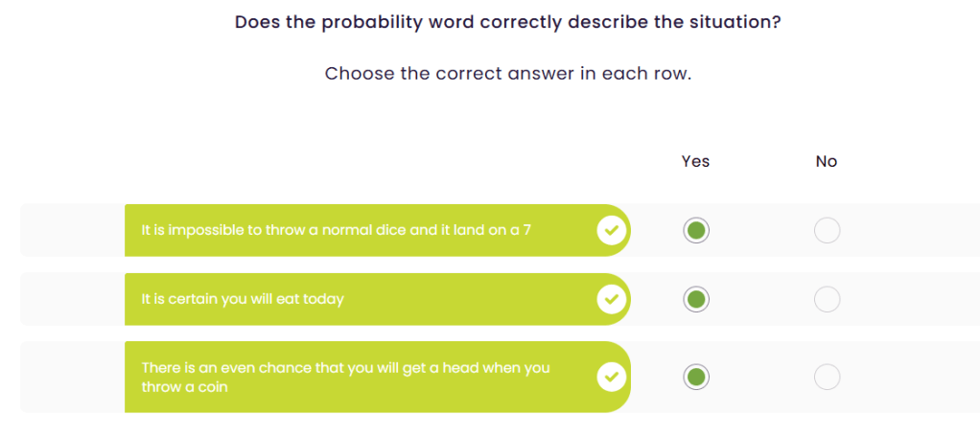Viewport: 980px width, 438px height.
Task: Click the 'Choose the correct answer in each row' text
Action: point(507,74)
